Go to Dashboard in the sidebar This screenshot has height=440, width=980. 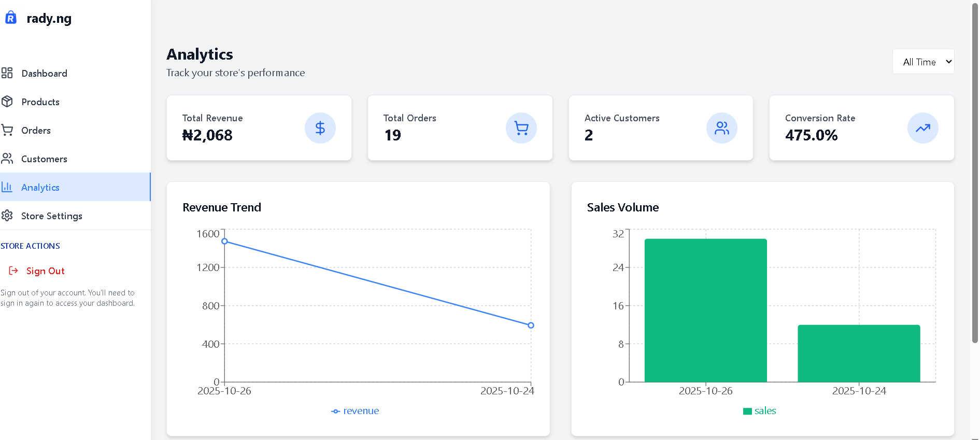click(75, 73)
